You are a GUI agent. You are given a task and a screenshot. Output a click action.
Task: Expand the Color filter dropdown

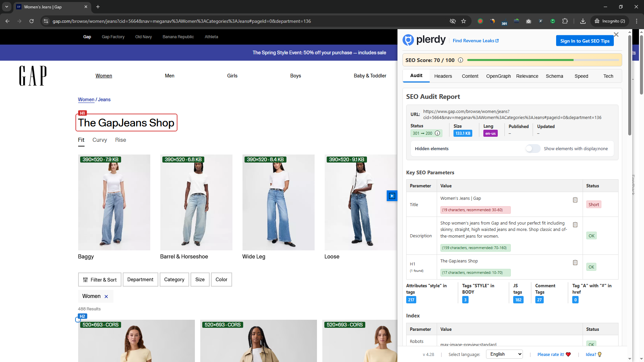(x=221, y=280)
